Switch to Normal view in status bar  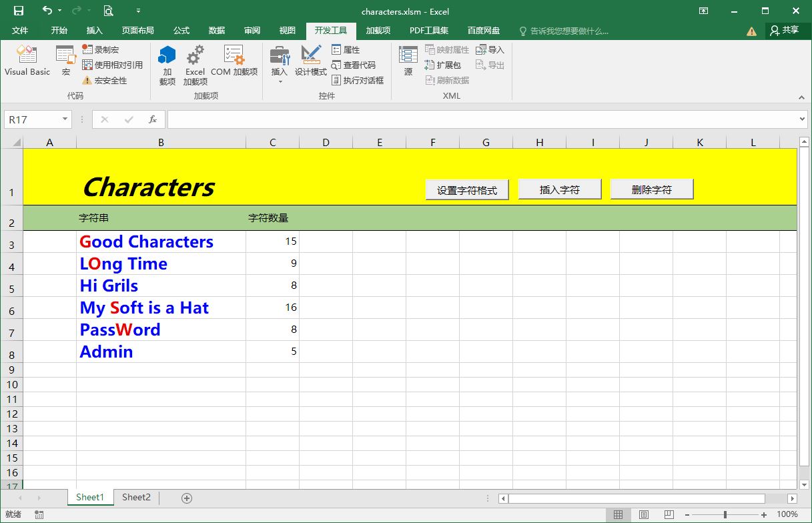tap(618, 514)
